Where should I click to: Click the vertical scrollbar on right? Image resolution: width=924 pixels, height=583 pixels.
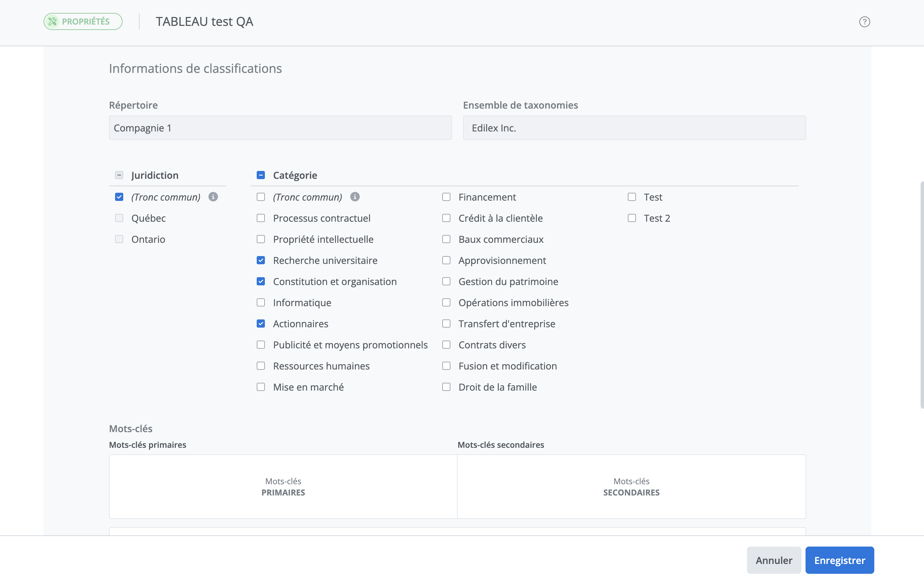(922, 296)
